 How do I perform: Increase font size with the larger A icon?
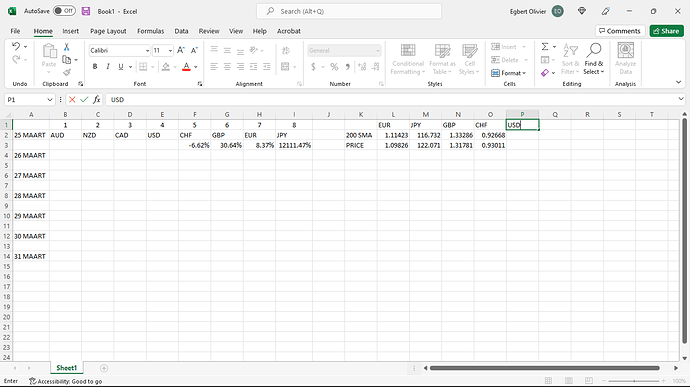[180, 51]
